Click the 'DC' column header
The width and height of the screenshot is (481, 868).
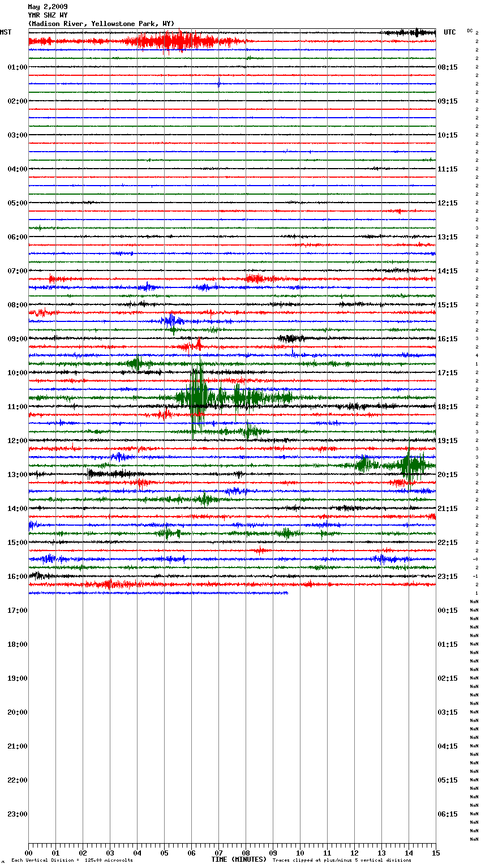[470, 31]
